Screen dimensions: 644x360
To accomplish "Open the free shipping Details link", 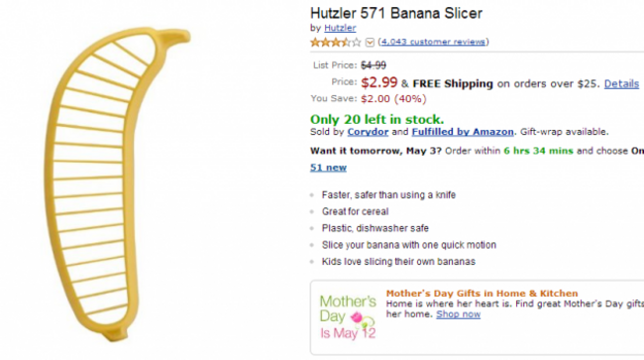I will pyautogui.click(x=621, y=84).
